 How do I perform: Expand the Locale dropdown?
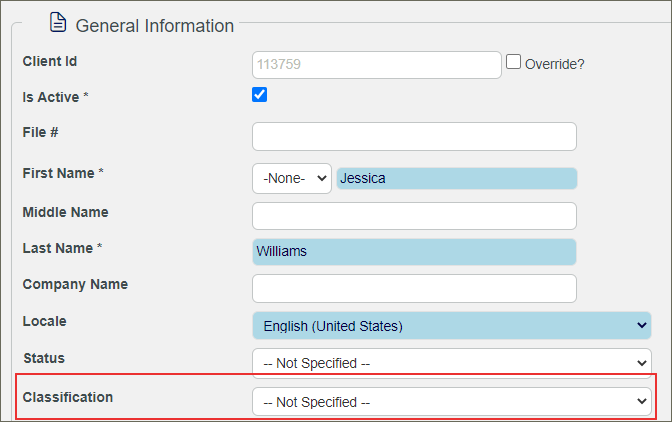click(x=452, y=326)
